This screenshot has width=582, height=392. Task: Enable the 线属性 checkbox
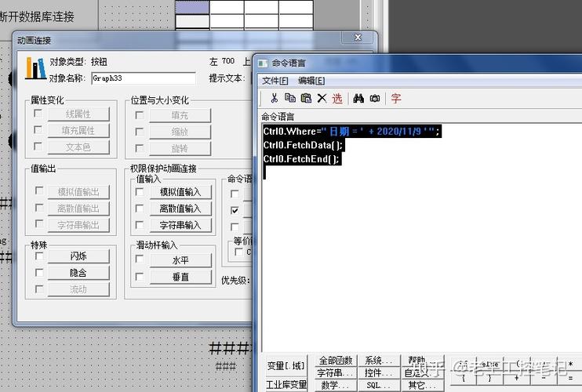38,113
